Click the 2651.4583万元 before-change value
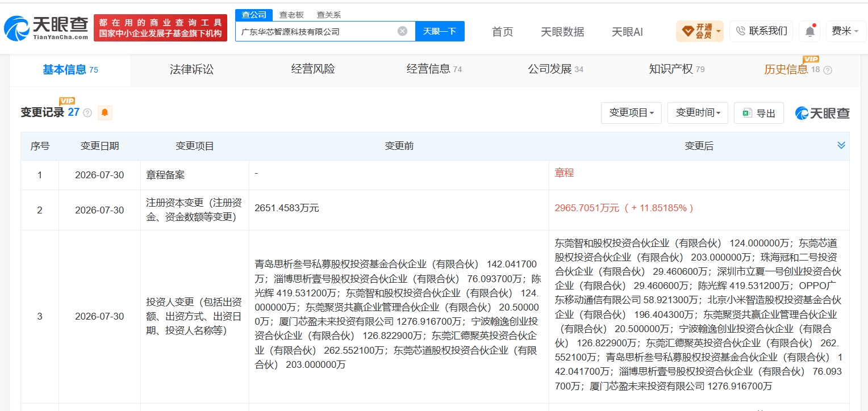The width and height of the screenshot is (868, 411). point(287,208)
